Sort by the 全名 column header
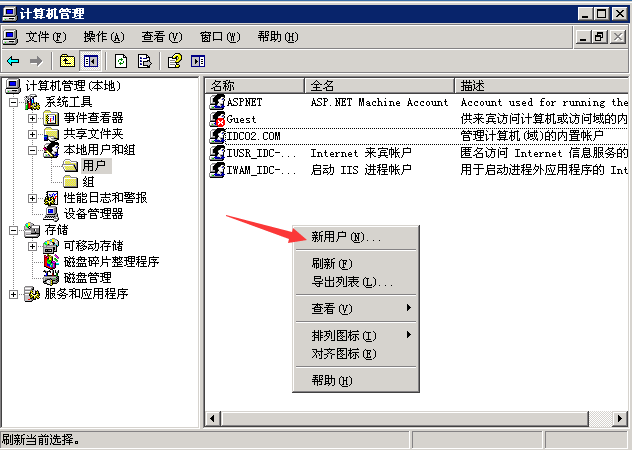 pyautogui.click(x=380, y=85)
